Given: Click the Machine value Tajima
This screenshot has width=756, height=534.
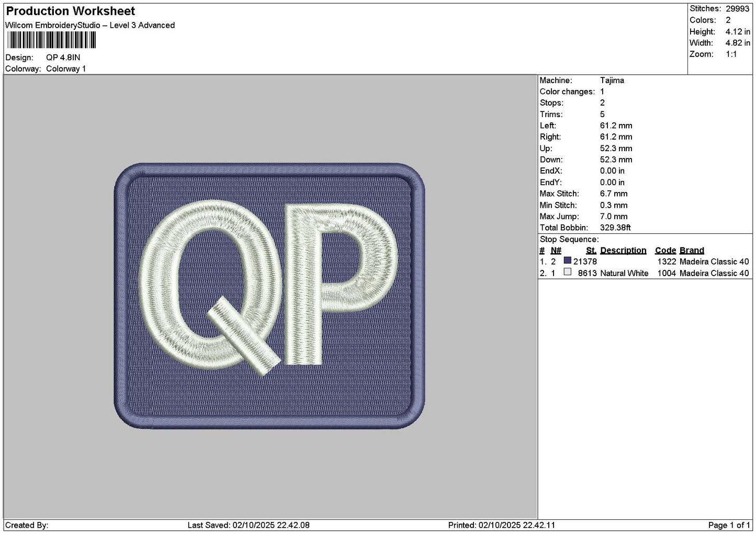Looking at the screenshot, I should tap(612, 80).
